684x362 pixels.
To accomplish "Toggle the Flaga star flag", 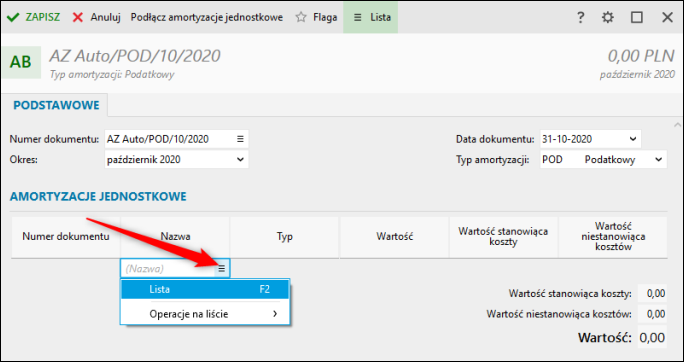I will (316, 17).
